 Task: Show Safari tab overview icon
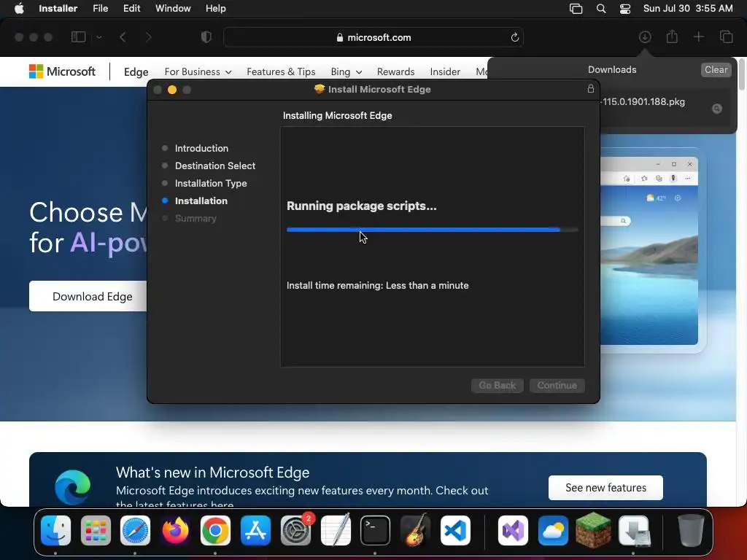click(726, 36)
